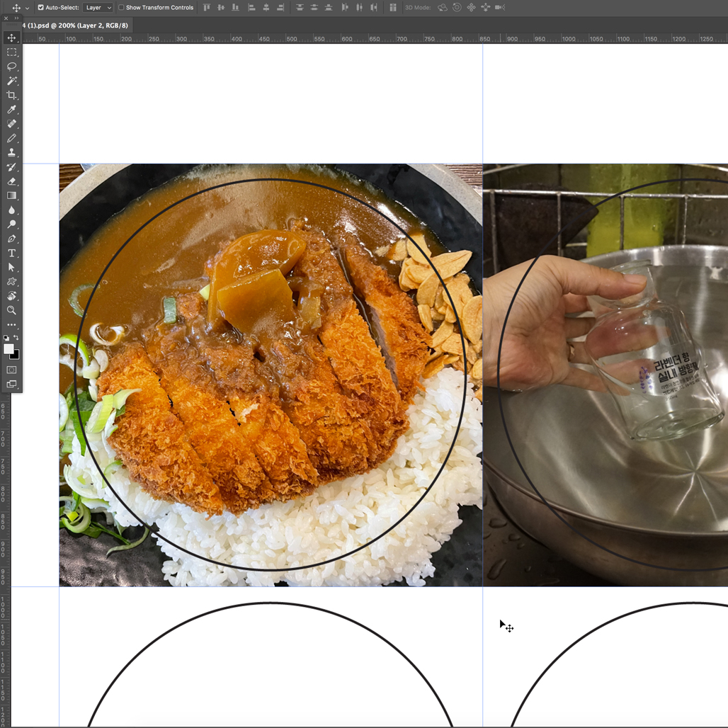Click 3D Slide mode icon

(x=486, y=7)
